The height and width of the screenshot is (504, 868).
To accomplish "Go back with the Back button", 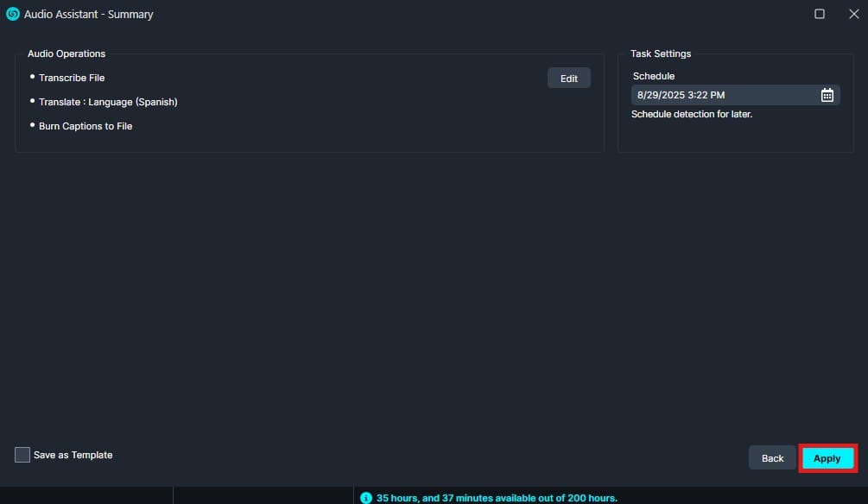I will [x=772, y=458].
